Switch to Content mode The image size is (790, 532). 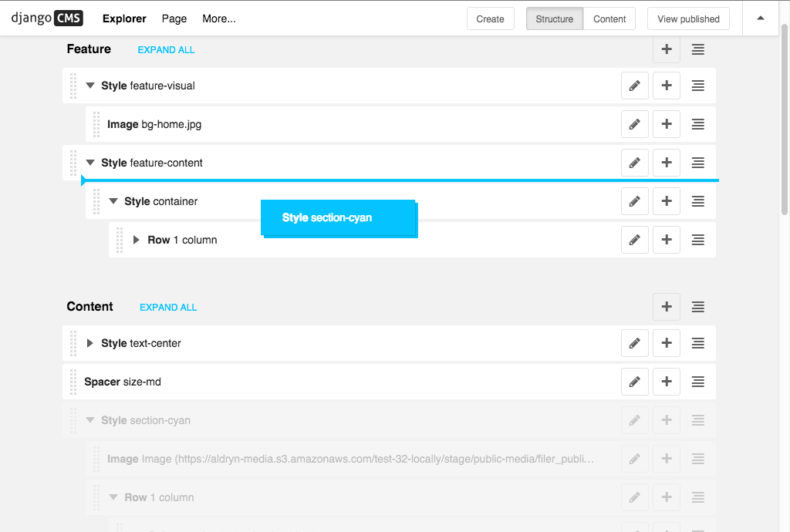[x=609, y=18]
